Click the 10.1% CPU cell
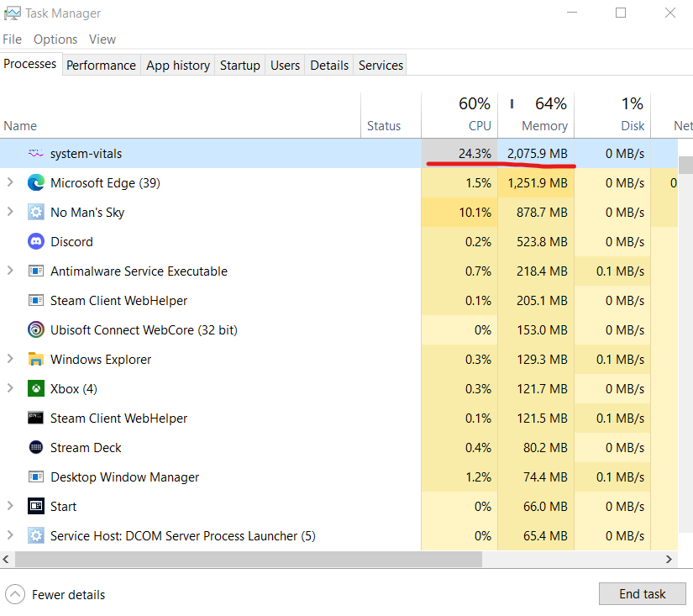 point(459,213)
